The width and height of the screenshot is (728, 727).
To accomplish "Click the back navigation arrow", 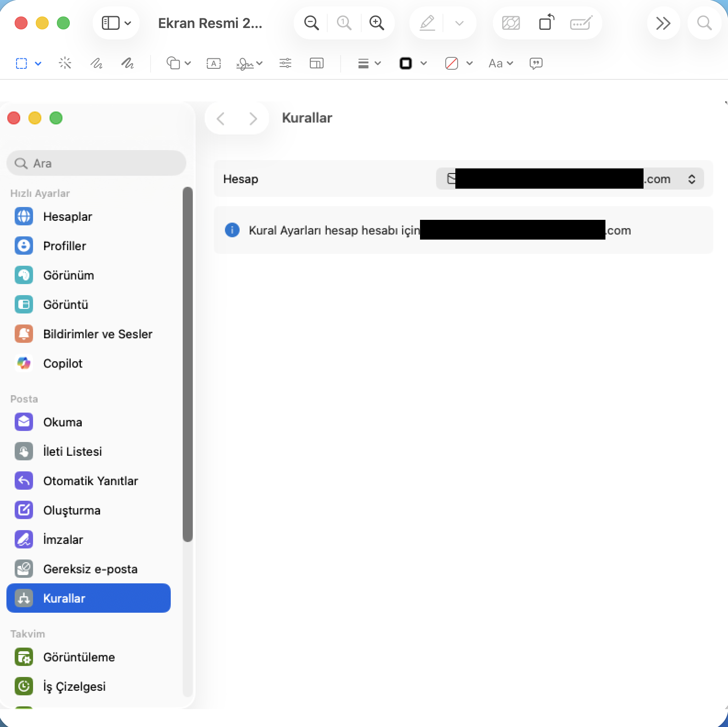I will pos(221,119).
